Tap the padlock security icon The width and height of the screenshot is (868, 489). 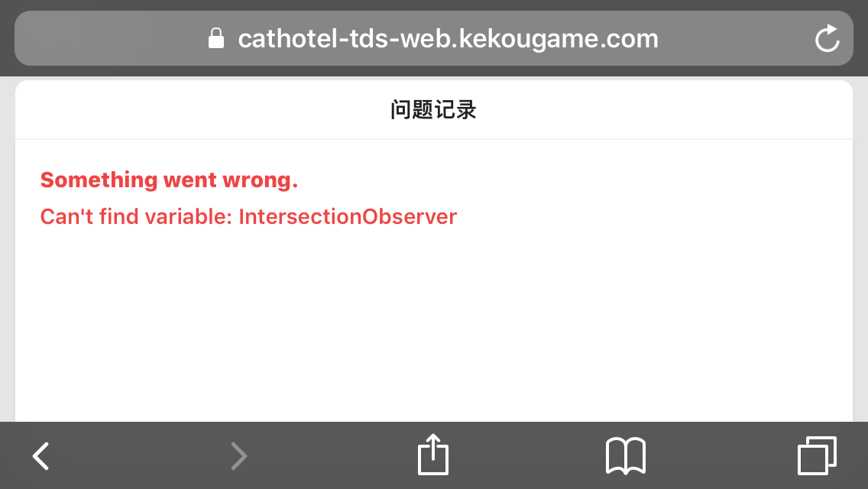pos(216,38)
